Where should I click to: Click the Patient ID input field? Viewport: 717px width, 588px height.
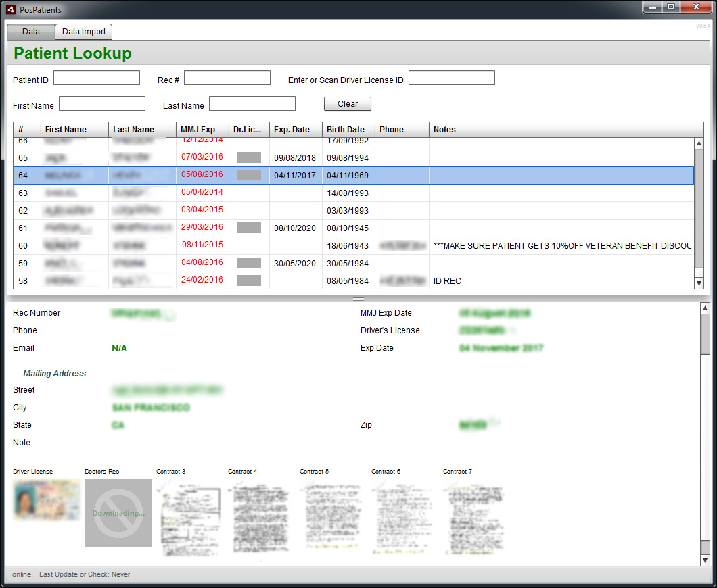click(97, 78)
